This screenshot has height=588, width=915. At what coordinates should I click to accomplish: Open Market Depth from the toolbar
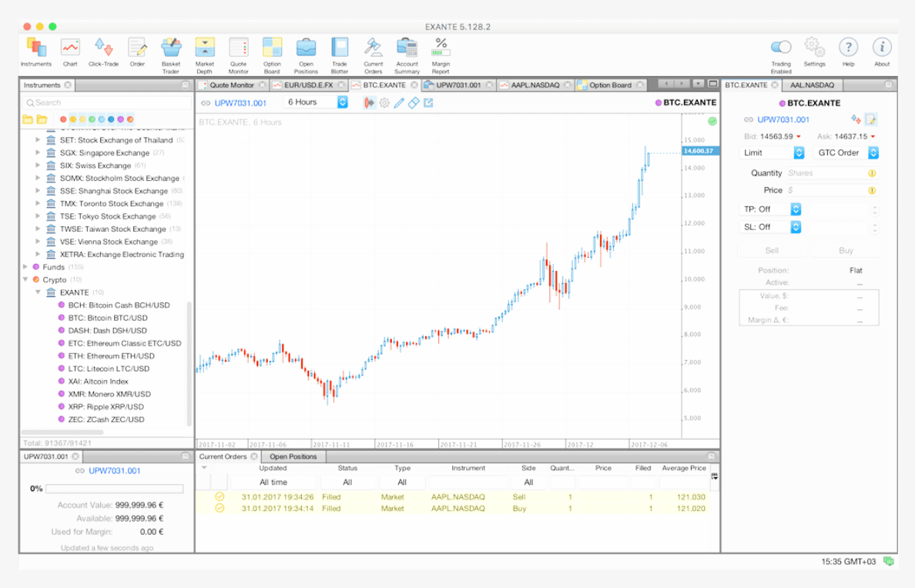[x=204, y=55]
